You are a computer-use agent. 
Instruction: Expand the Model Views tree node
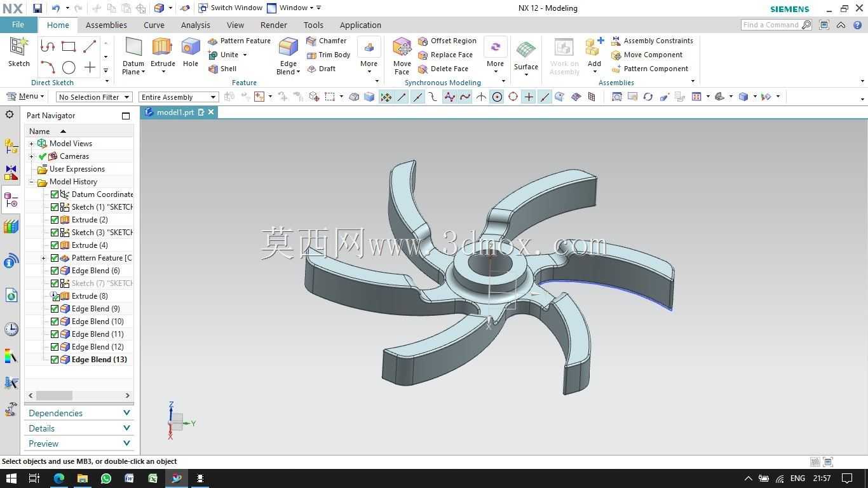(32, 144)
